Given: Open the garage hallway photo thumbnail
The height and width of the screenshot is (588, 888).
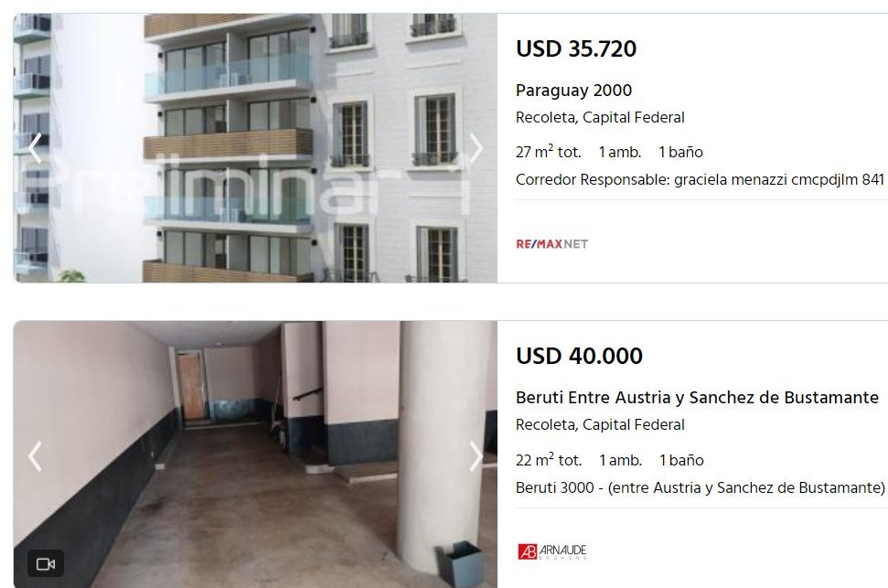Looking at the screenshot, I should coord(255,454).
